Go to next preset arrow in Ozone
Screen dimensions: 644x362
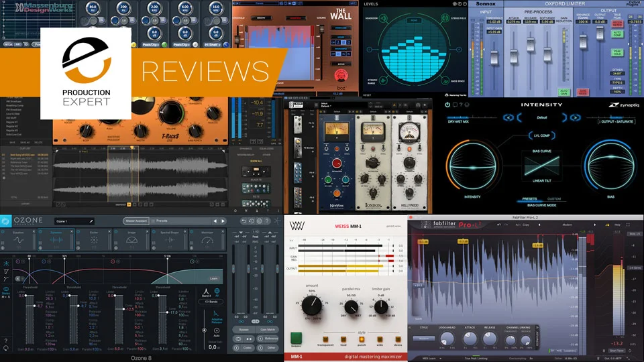click(x=223, y=221)
